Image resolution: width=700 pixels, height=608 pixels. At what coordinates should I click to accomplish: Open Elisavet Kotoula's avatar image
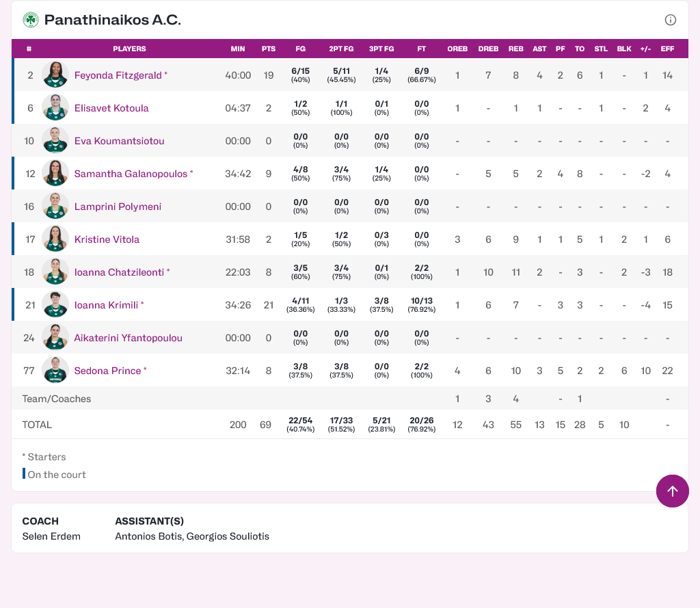pos(55,108)
